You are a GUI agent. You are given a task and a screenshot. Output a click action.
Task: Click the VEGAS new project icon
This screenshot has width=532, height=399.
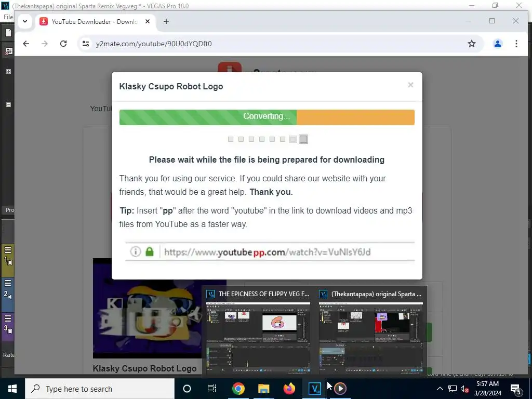click(8, 33)
